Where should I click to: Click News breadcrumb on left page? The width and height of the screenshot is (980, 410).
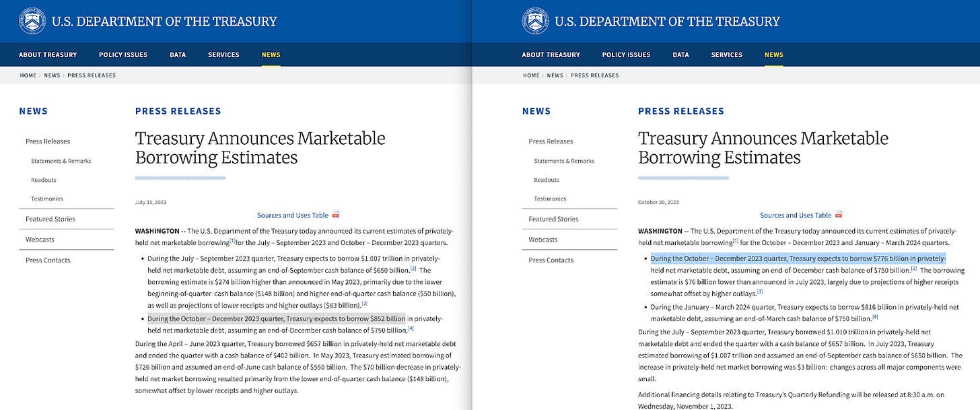click(x=52, y=75)
